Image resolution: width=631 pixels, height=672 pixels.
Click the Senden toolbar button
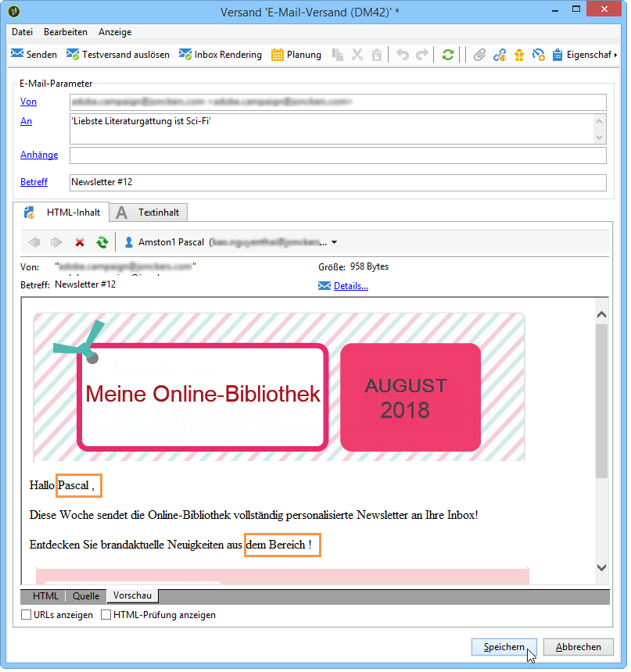[34, 55]
